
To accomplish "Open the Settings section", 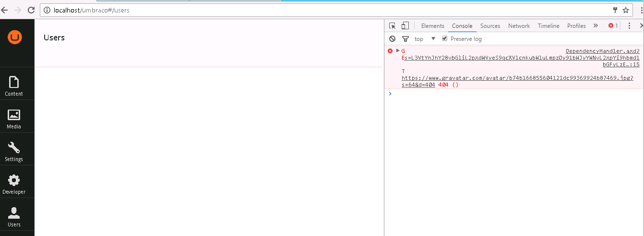I will 14,151.
